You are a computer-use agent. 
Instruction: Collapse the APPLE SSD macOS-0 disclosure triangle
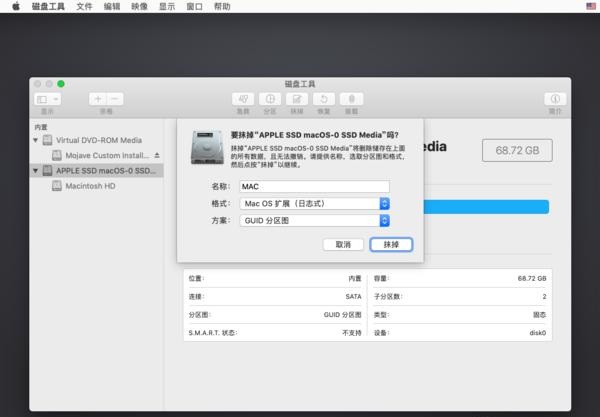(x=36, y=171)
